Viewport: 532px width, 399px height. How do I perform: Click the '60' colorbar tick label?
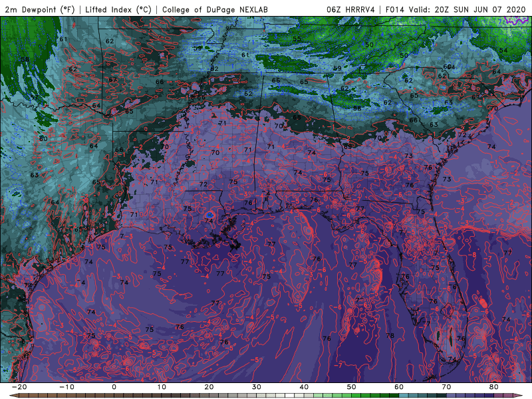click(399, 387)
